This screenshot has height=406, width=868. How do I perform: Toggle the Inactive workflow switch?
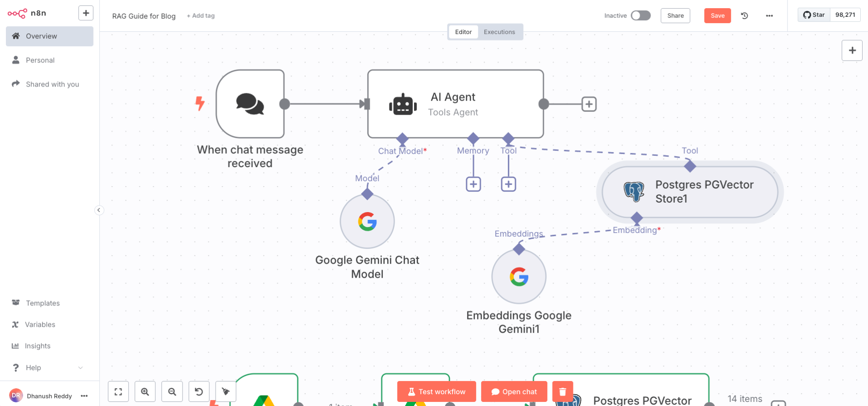tap(641, 16)
